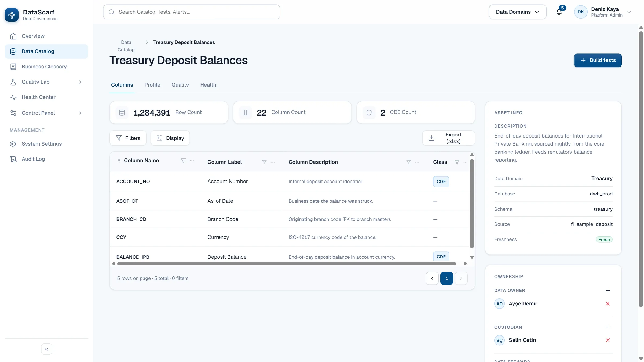Open the Display options menu
644x362 pixels.
pos(170,138)
